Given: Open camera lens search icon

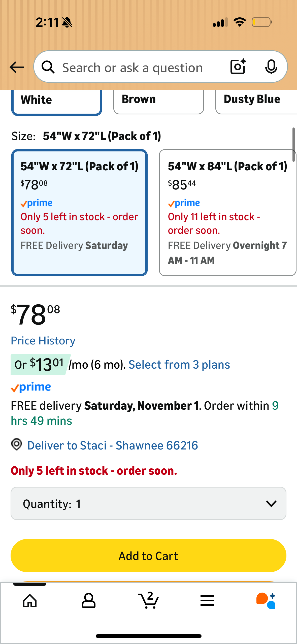Looking at the screenshot, I should [x=238, y=67].
